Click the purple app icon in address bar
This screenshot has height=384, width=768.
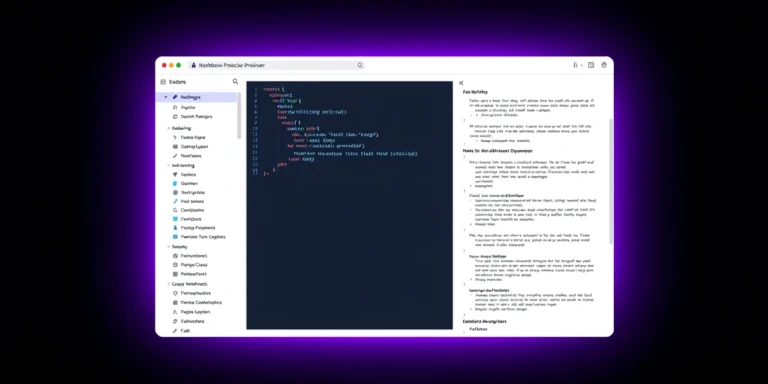pyautogui.click(x=193, y=65)
